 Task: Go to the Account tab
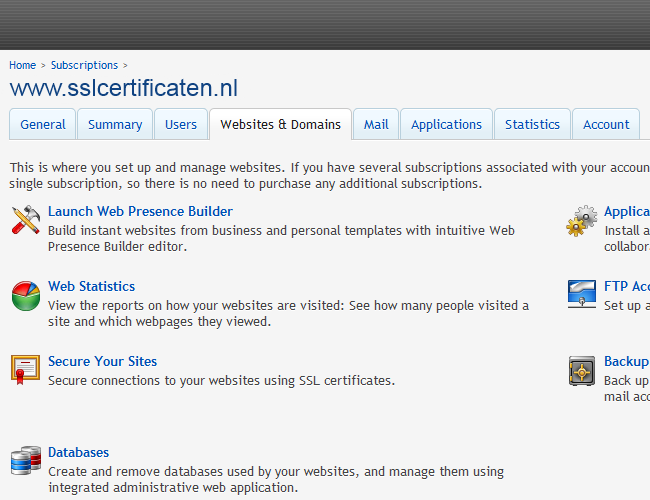coord(606,124)
